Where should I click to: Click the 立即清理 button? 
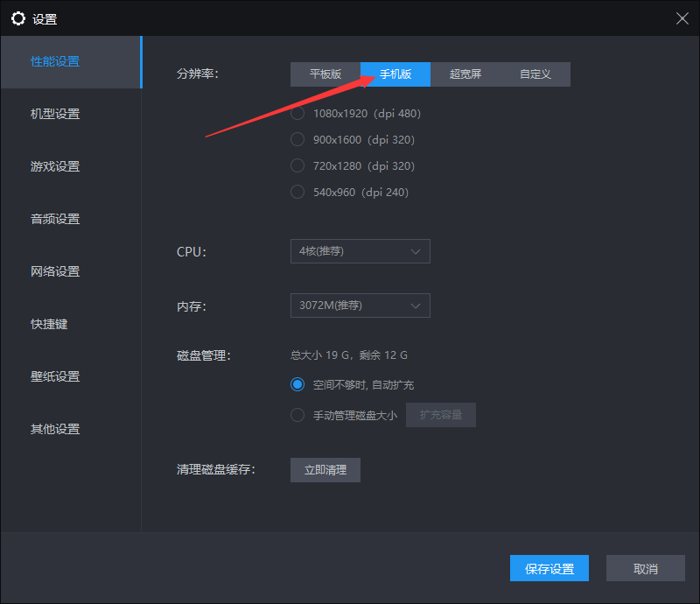(x=325, y=470)
